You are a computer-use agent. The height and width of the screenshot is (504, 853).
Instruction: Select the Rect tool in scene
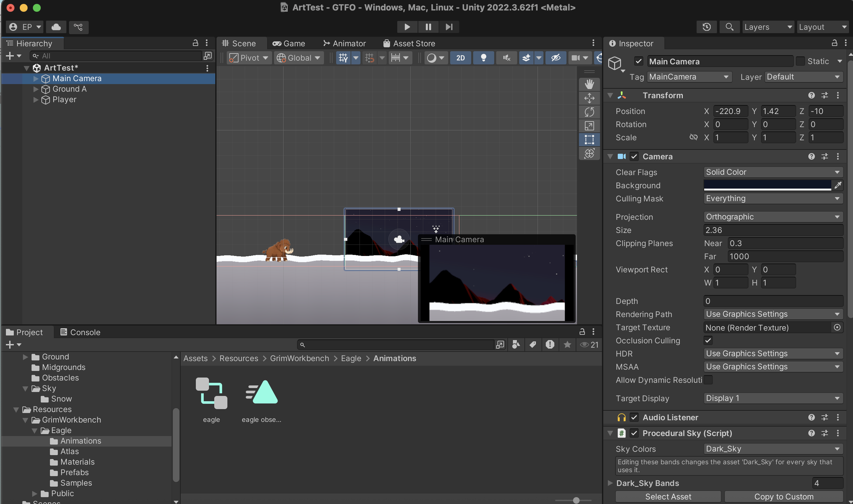coord(589,140)
